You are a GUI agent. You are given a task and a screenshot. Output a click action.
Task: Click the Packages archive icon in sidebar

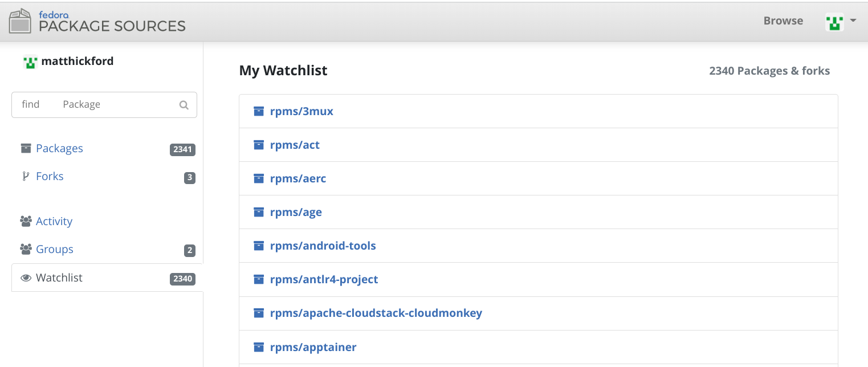pyautogui.click(x=26, y=148)
